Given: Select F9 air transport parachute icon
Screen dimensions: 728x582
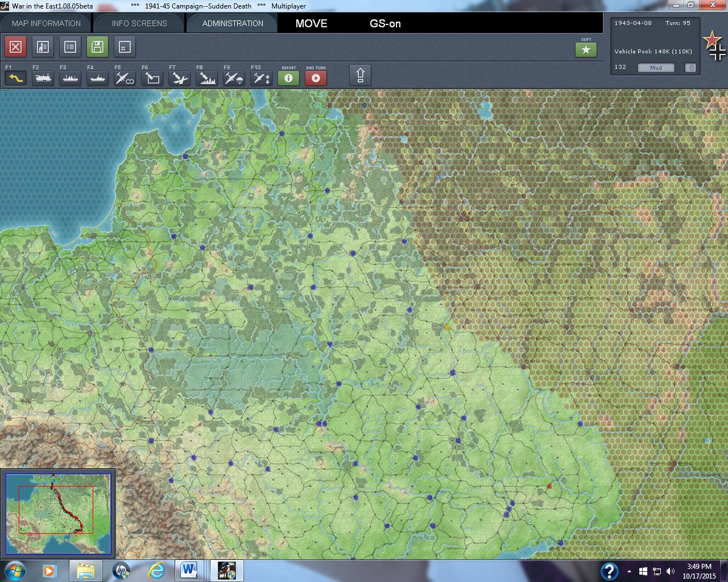Looking at the screenshot, I should (234, 78).
